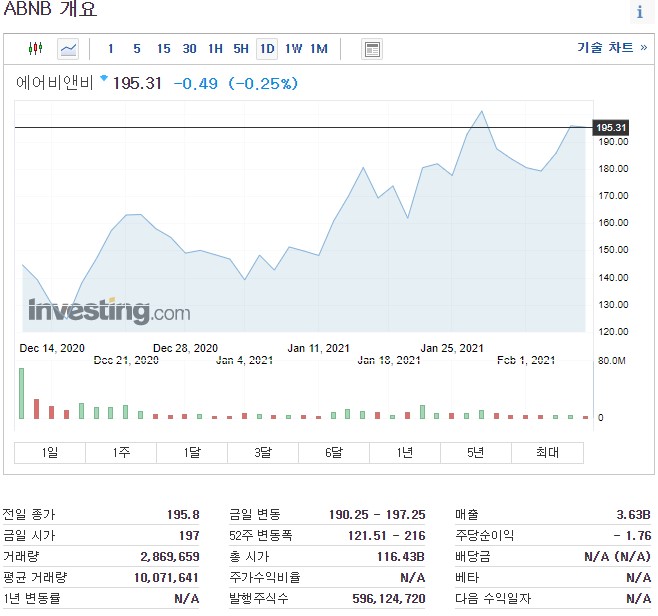Select the 1W interval
The image size is (658, 616).
[x=293, y=49]
